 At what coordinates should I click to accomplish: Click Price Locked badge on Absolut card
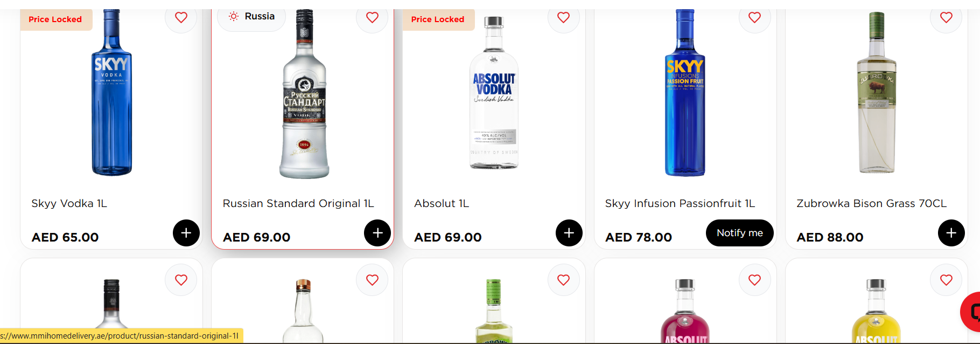(x=438, y=19)
